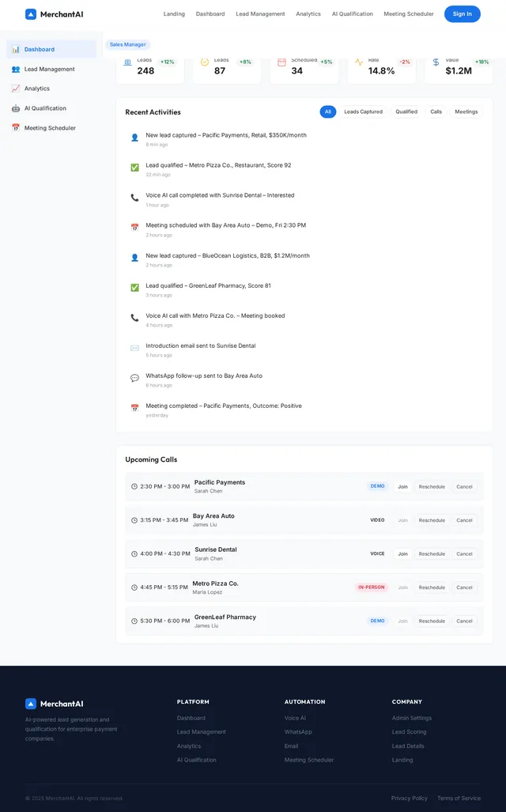
Task: Cancel the Sunrise Dental call
Action: [464, 554]
